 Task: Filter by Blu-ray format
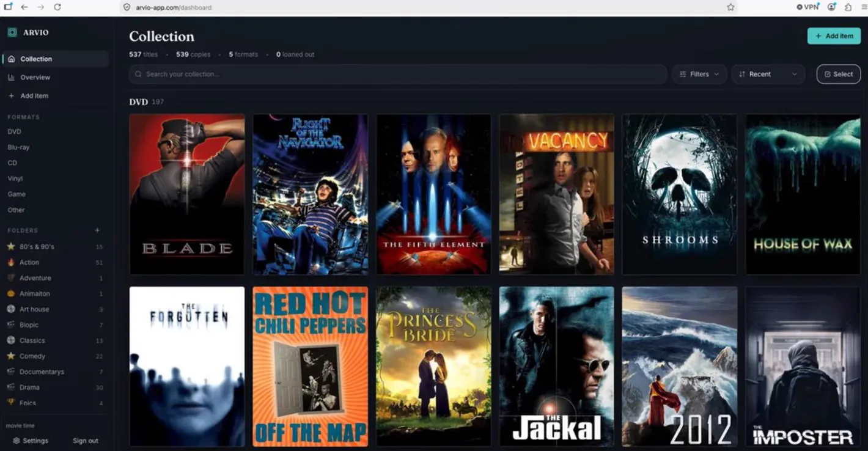18,147
